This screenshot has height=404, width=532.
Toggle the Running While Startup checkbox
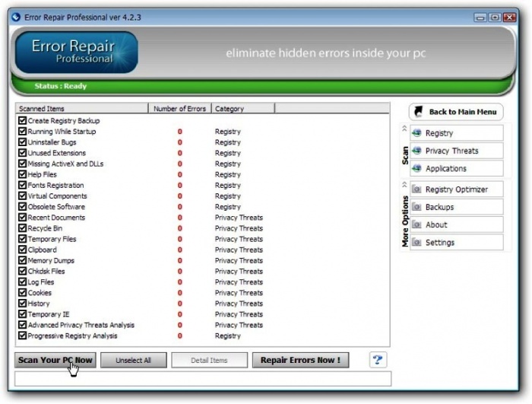pyautogui.click(x=22, y=131)
